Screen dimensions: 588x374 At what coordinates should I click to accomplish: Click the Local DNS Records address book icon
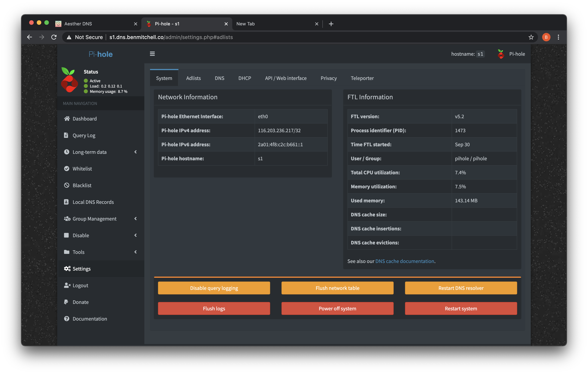[66, 202]
